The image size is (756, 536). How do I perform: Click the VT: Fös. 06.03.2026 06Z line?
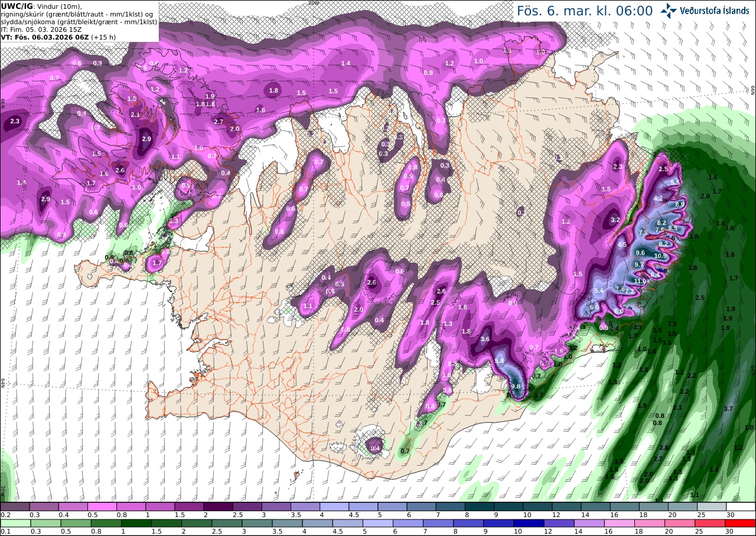tap(58, 37)
